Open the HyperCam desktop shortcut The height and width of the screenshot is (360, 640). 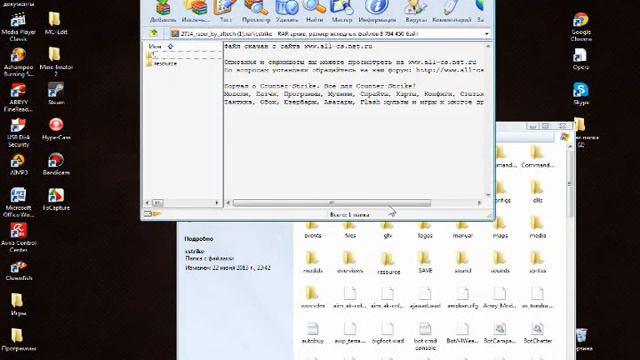[56, 129]
